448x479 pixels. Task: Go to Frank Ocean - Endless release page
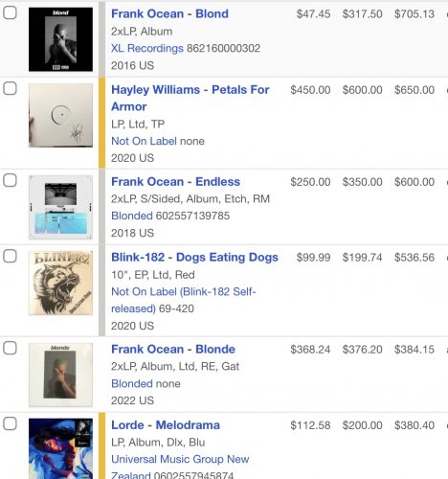175,182
